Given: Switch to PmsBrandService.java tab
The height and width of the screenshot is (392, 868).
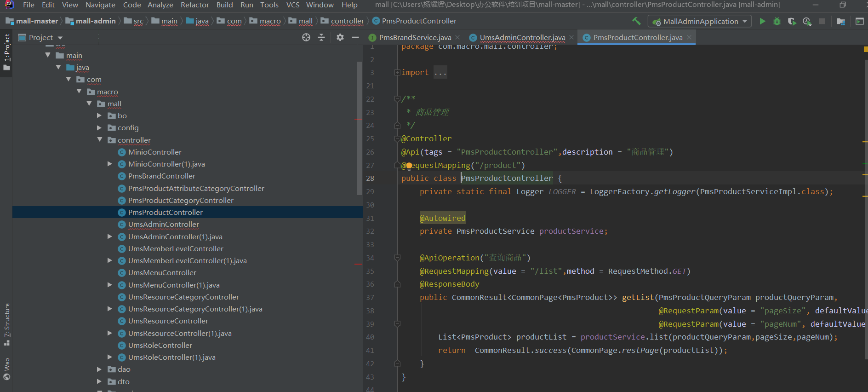Looking at the screenshot, I should click(415, 37).
